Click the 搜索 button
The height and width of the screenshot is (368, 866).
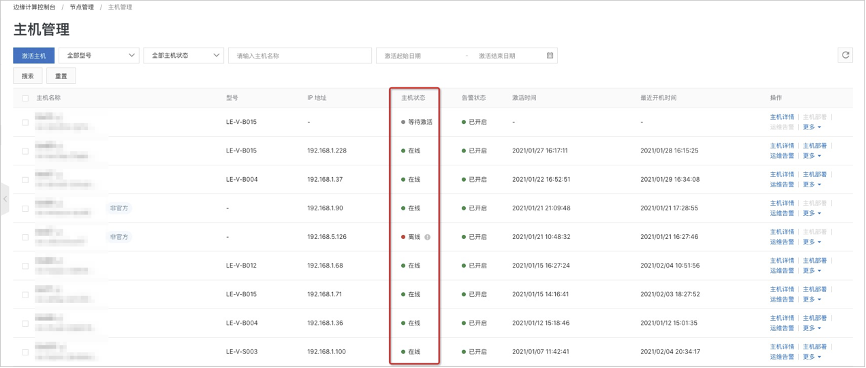click(x=28, y=76)
